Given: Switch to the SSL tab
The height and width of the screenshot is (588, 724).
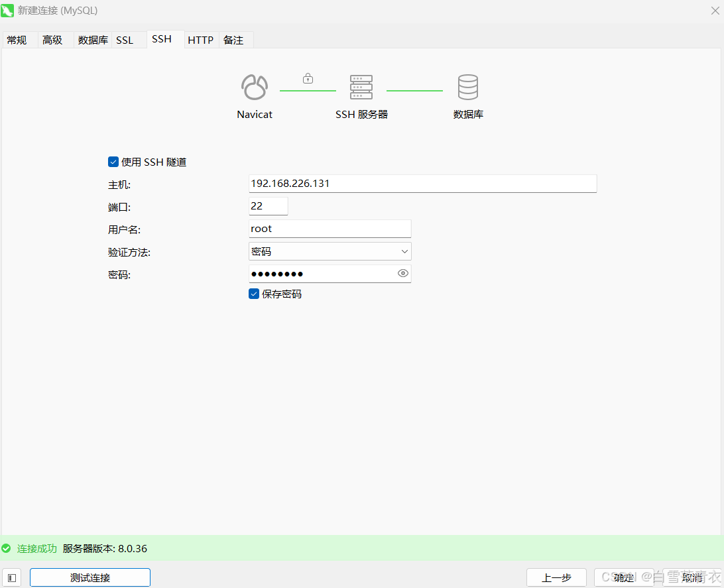Looking at the screenshot, I should tap(125, 40).
